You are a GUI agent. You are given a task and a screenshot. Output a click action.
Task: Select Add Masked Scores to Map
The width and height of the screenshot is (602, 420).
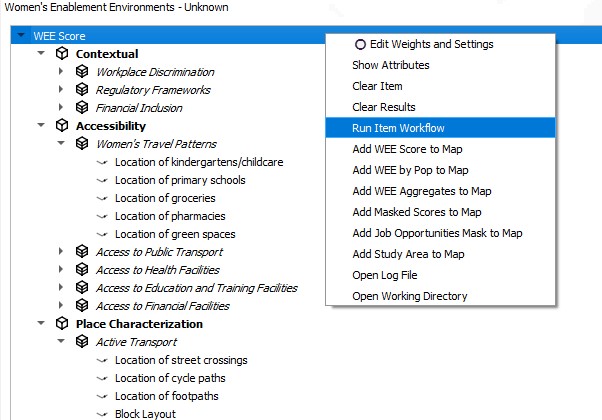point(440,212)
